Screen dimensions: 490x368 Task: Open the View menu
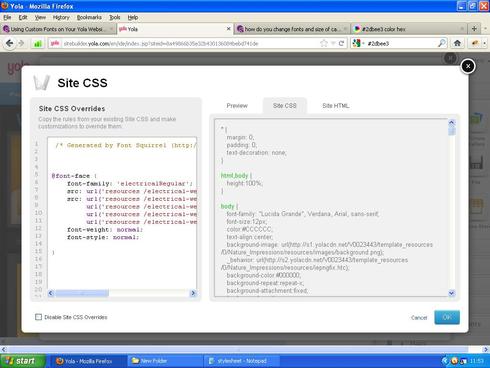point(40,17)
